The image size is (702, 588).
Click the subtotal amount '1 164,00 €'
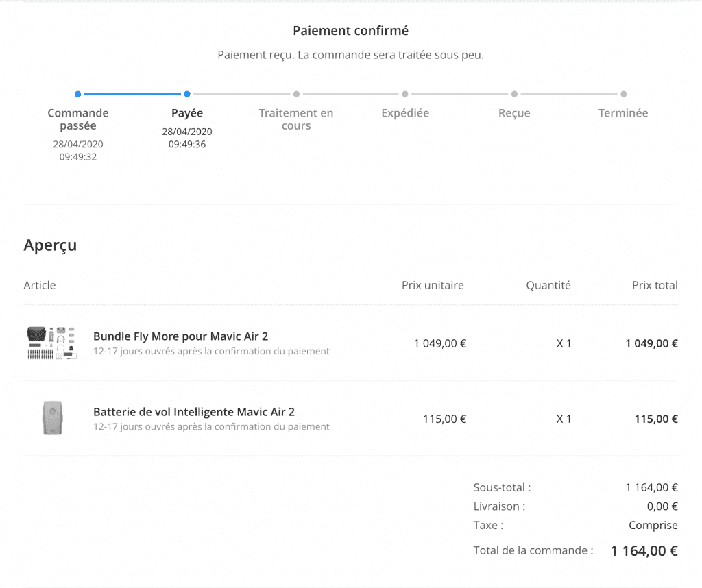coord(651,487)
